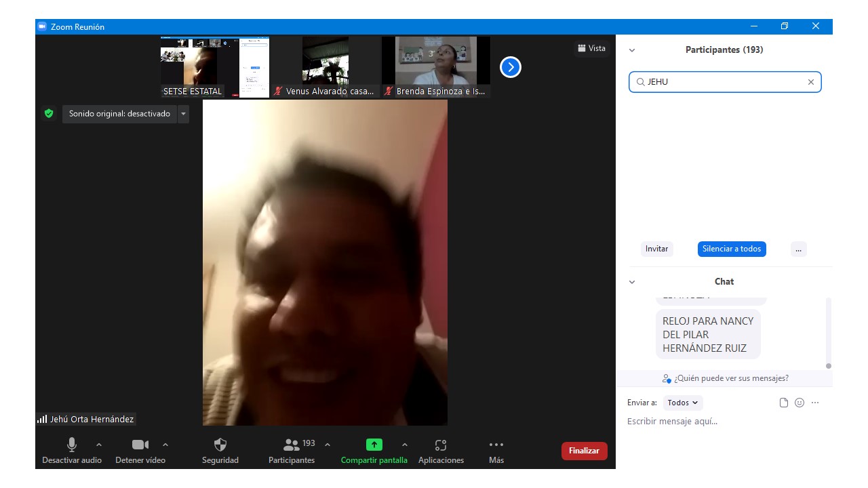Open share screen options arrow
The width and height of the screenshot is (868, 488).
click(x=405, y=445)
